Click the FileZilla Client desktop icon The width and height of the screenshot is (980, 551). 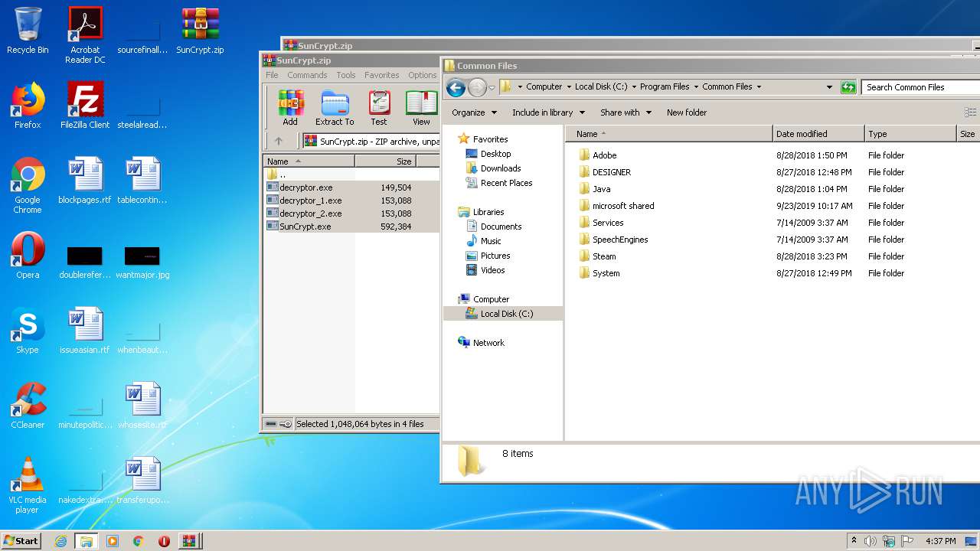(85, 106)
